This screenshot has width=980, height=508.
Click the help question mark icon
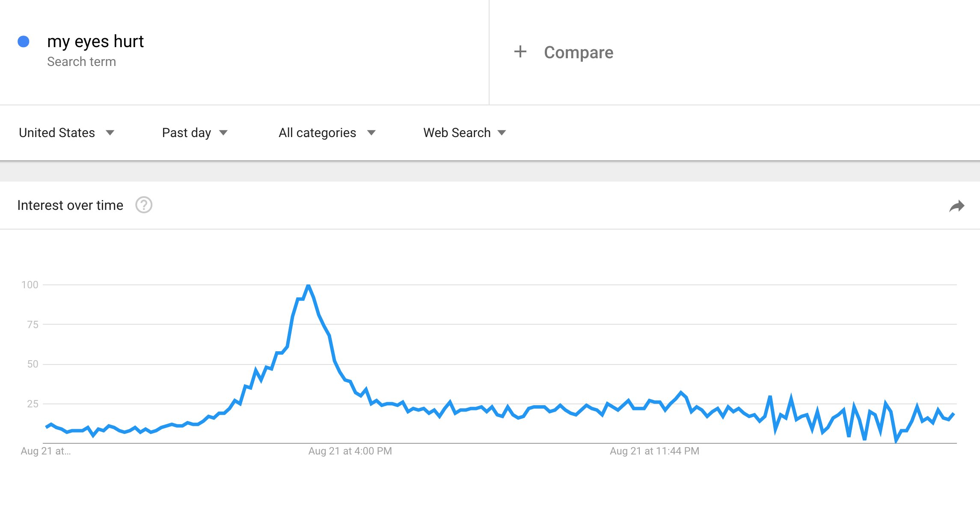[x=144, y=205]
